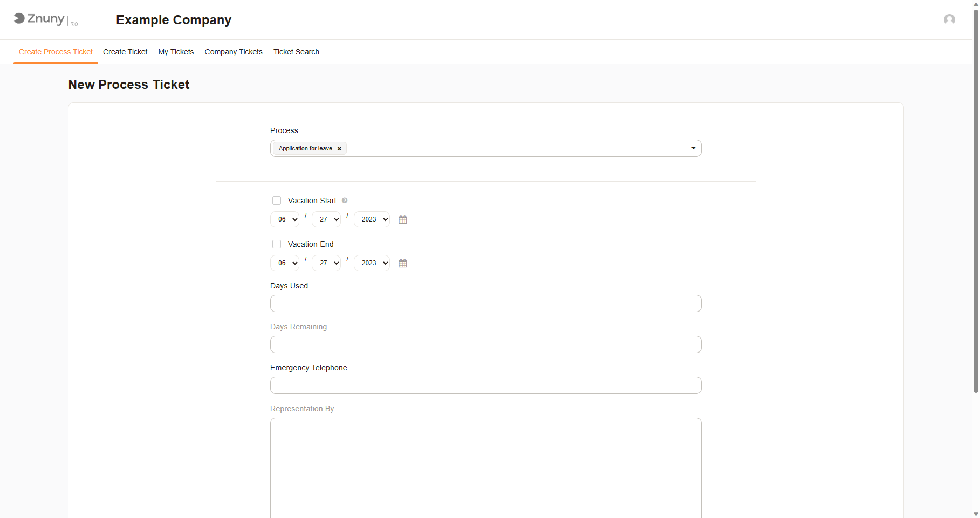Open the user profile avatar menu
Viewport: 980px width, 518px height.
point(949,19)
